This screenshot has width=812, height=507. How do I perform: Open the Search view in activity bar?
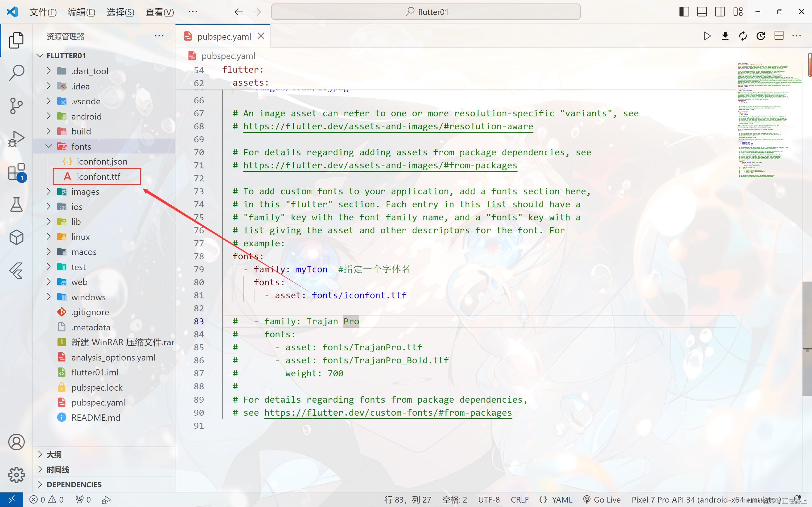16,72
